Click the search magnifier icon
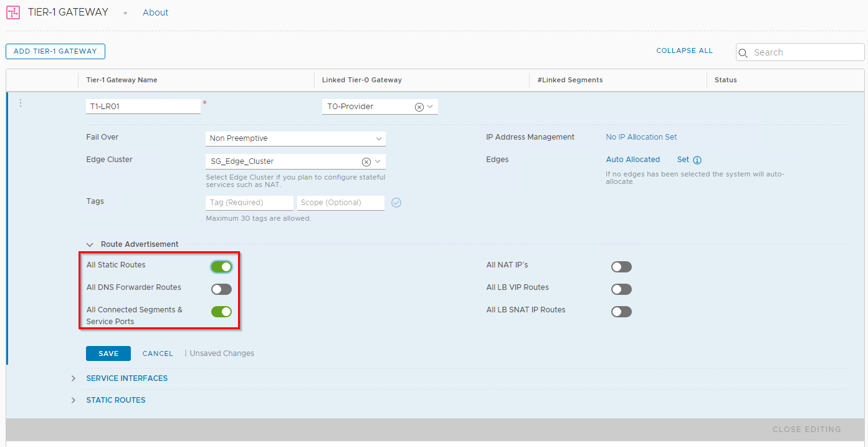Viewport: 868px width, 447px height. [x=743, y=53]
